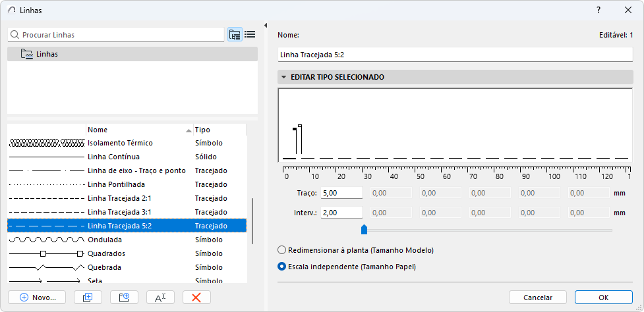Select Ondulada wavy line preview
Viewport: 644px width, 312px height.
tap(47, 240)
